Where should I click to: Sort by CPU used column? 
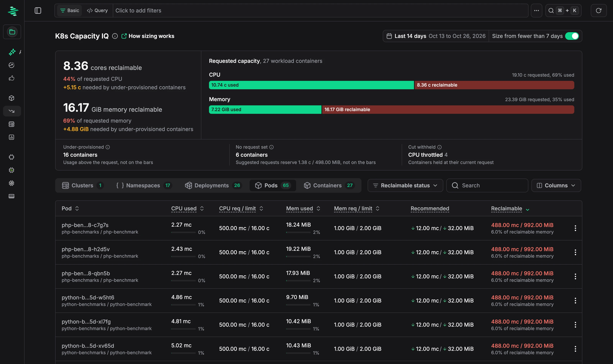click(188, 208)
